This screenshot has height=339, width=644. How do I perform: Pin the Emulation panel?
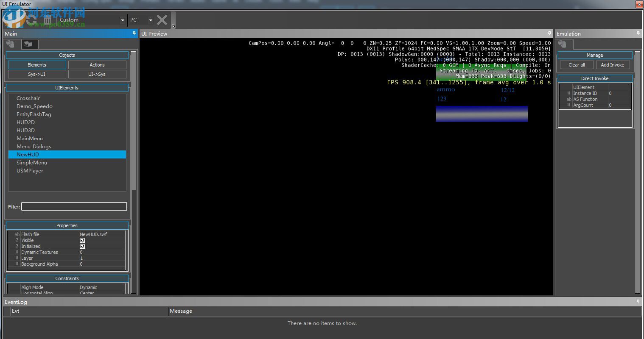(x=638, y=33)
